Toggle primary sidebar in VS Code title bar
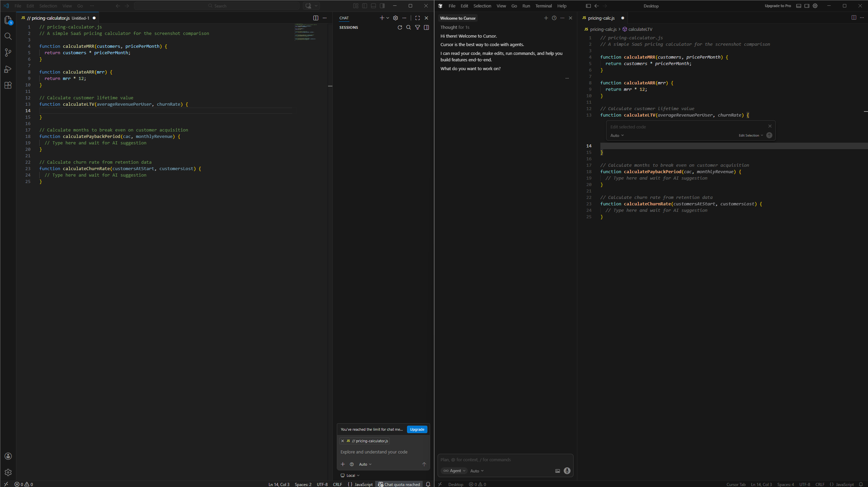Screen dimensions: 868x487 click(365, 6)
